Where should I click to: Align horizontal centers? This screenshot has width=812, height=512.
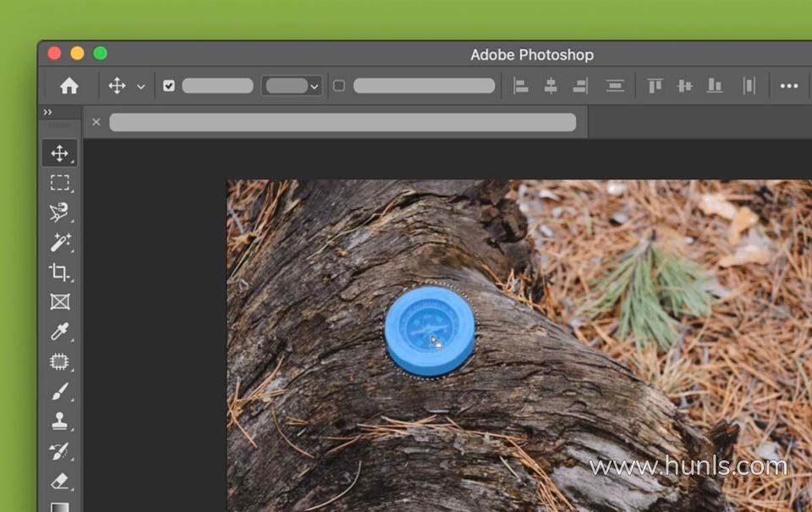pos(551,85)
